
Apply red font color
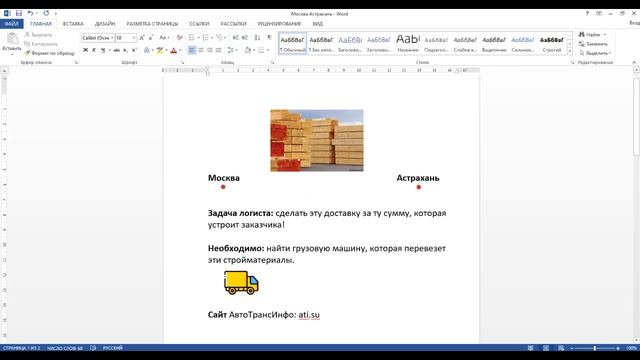pos(173,50)
